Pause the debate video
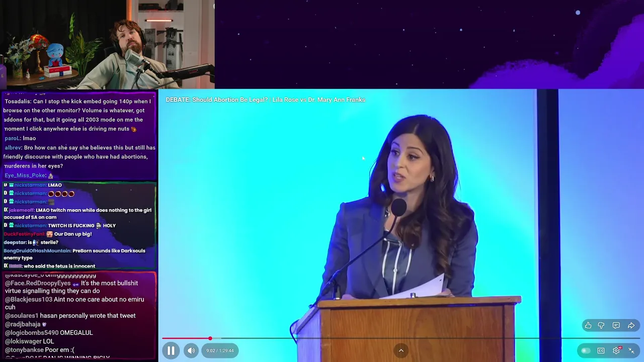The image size is (644, 362). (171, 350)
